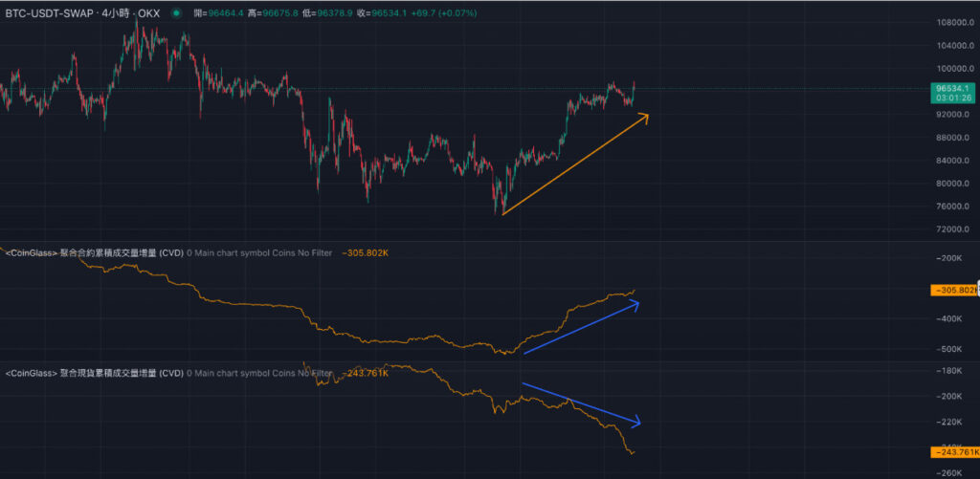The image size is (980, 479).
Task: Click the orange -305.802K axis label
Action: coord(953,290)
